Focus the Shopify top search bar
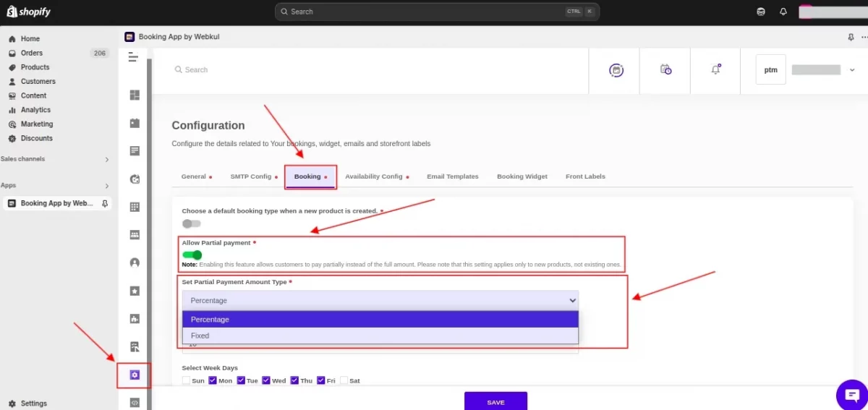This screenshot has width=868, height=410. (x=437, y=12)
